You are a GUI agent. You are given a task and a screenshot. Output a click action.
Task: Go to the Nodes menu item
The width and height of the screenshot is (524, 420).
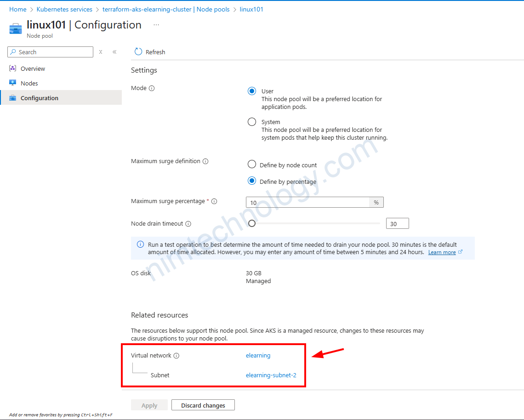pyautogui.click(x=29, y=83)
